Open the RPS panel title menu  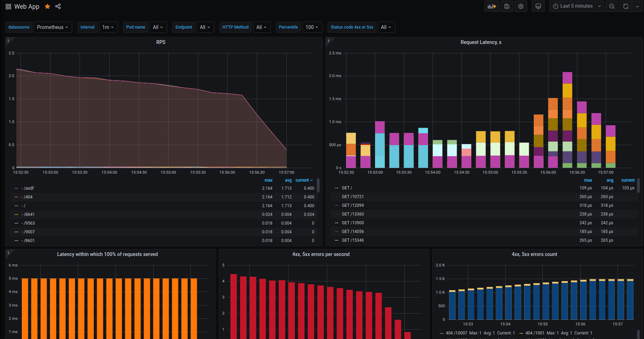pos(161,42)
